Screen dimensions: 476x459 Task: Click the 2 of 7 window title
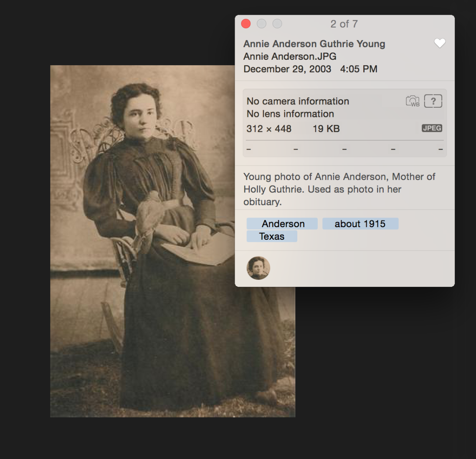point(344,24)
